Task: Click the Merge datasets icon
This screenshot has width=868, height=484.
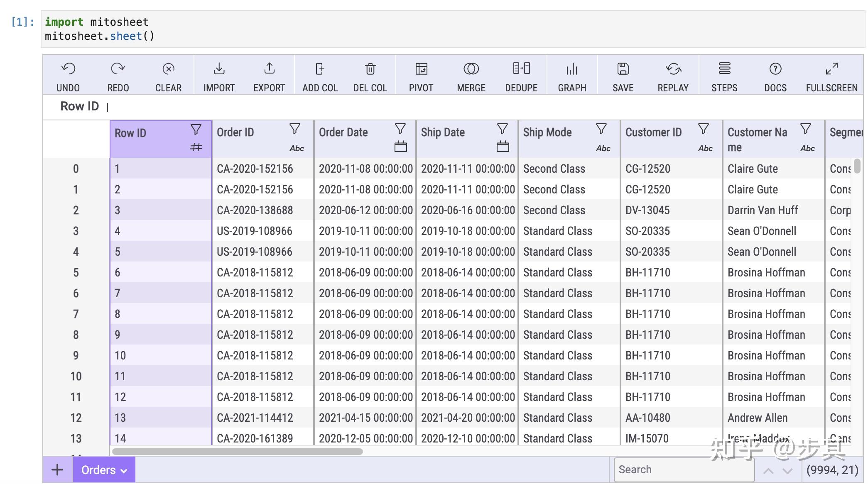Action: click(471, 69)
